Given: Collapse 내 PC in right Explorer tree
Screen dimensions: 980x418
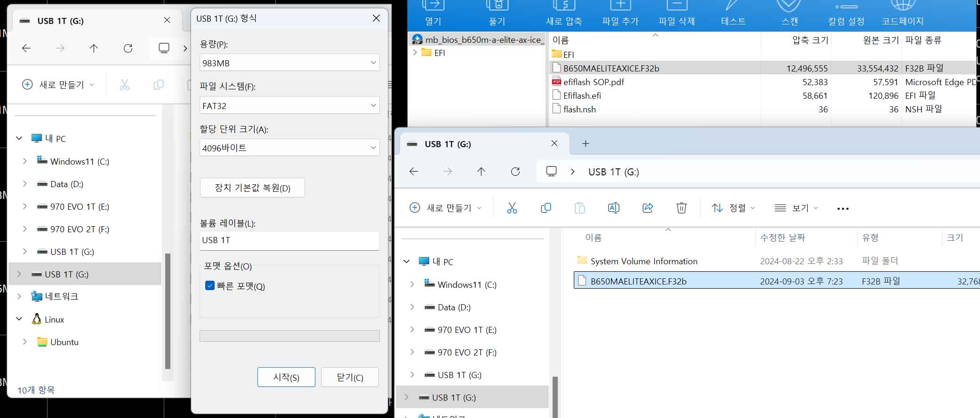Looking at the screenshot, I should (407, 261).
